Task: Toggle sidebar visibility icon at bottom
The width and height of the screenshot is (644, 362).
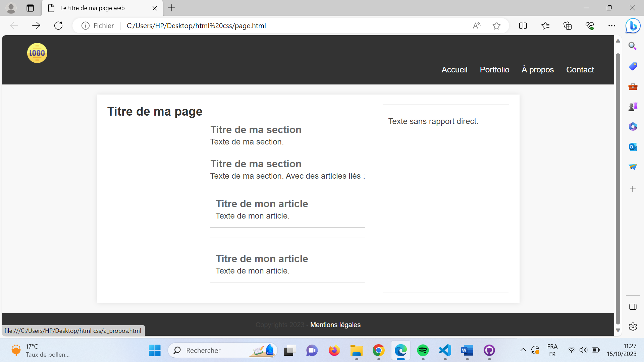Action: tap(633, 307)
